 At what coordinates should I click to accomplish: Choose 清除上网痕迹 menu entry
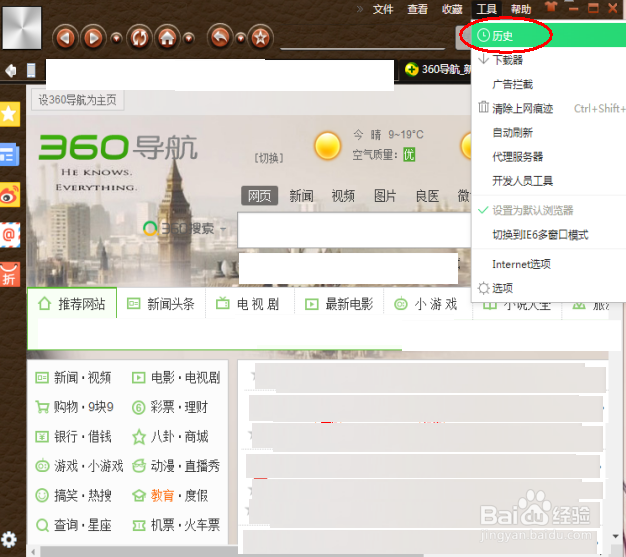tap(549, 108)
